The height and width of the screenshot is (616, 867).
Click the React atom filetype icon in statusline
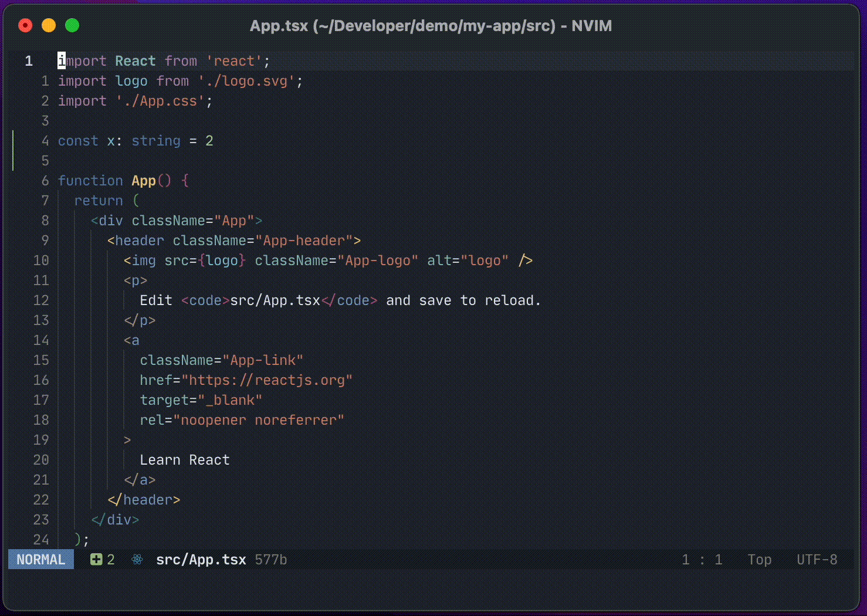[137, 560]
